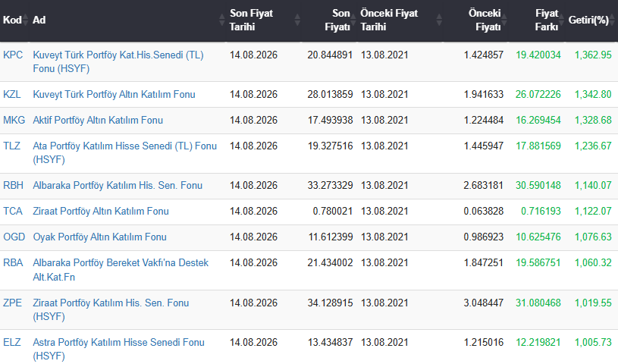The height and width of the screenshot is (364, 618).
Task: Select last price 34.128915
Action: pyautogui.click(x=330, y=303)
